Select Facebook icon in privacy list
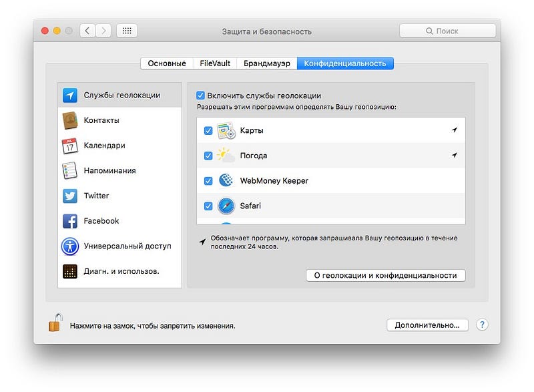 pos(70,221)
